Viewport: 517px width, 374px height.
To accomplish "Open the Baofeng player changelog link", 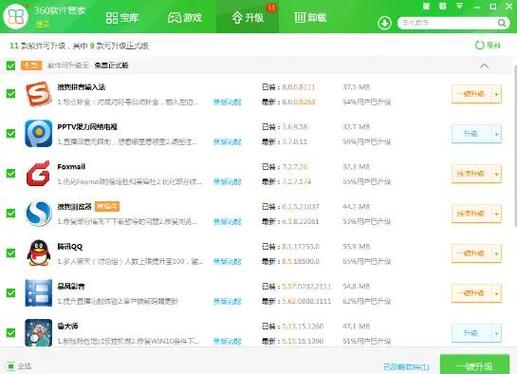I will coord(227,301).
